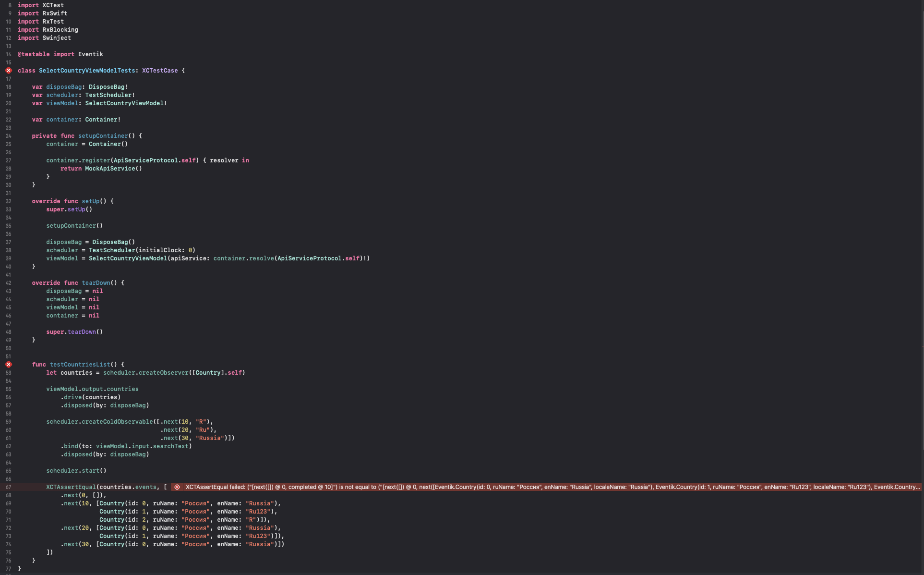This screenshot has width=924, height=575.
Task: Click 'resolver' closure parameter
Action: coord(224,160)
